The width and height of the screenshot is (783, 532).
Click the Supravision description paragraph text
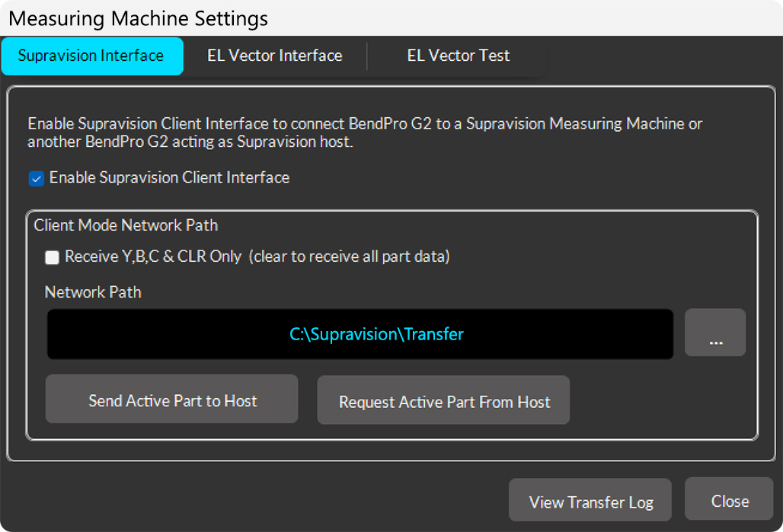365,132
